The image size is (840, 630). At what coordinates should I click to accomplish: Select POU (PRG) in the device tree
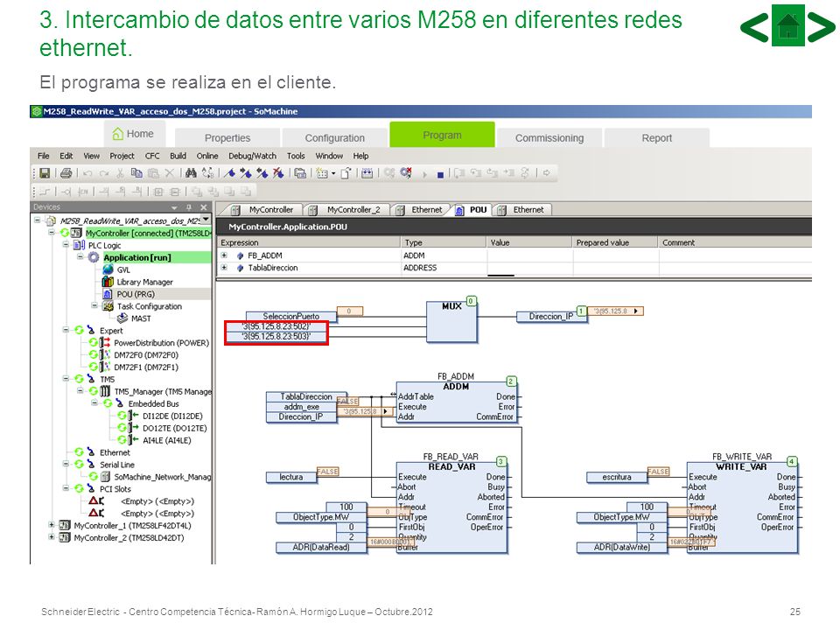(x=136, y=294)
